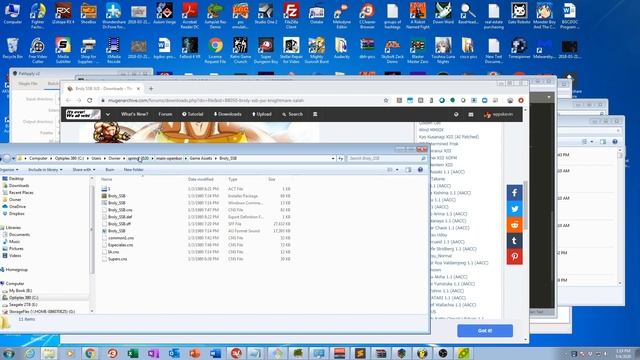Open the view options dropdown arrow

tap(397, 170)
